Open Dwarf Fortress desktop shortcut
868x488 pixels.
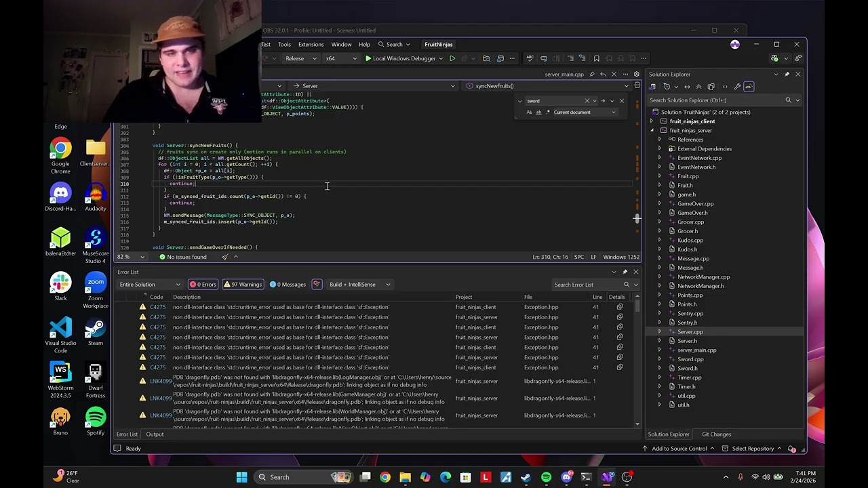coord(96,380)
